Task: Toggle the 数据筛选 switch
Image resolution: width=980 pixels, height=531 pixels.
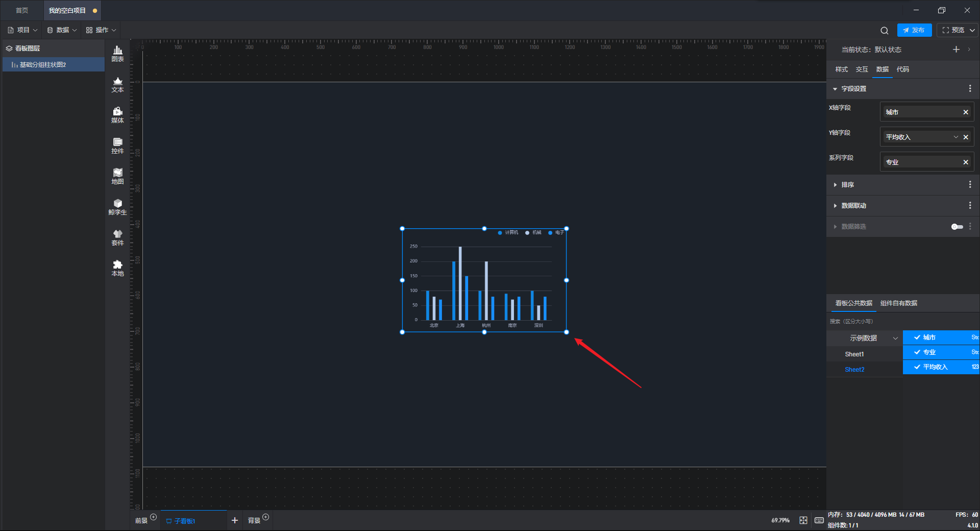Action: click(x=957, y=227)
